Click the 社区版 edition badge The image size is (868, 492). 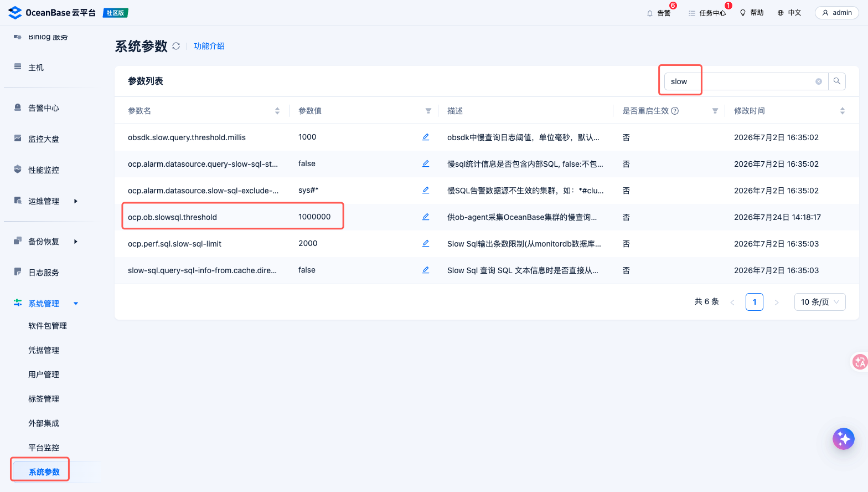(116, 13)
